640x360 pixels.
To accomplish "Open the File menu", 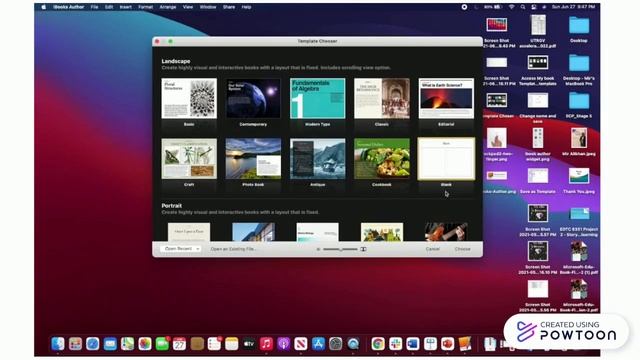I will (94, 7).
